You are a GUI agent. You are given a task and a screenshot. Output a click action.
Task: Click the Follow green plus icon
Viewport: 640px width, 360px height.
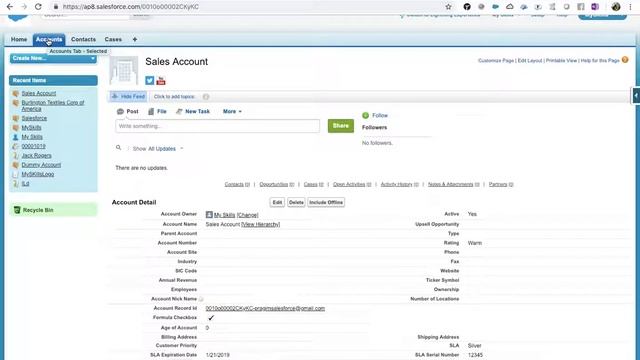[365, 116]
